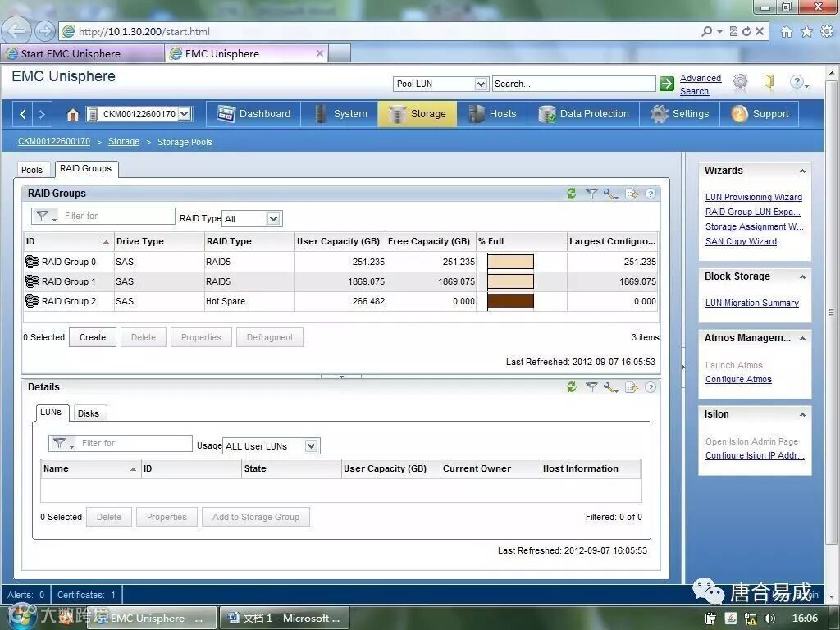Open the SAN Copy Wizard link

pos(741,241)
